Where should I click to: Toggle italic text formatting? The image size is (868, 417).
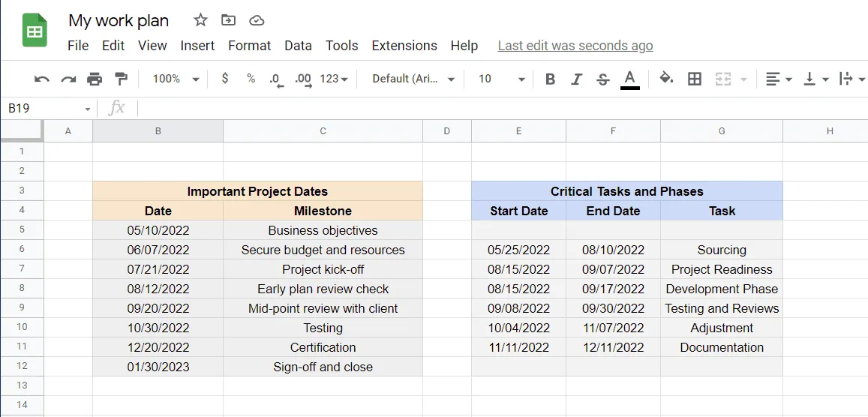(x=576, y=79)
